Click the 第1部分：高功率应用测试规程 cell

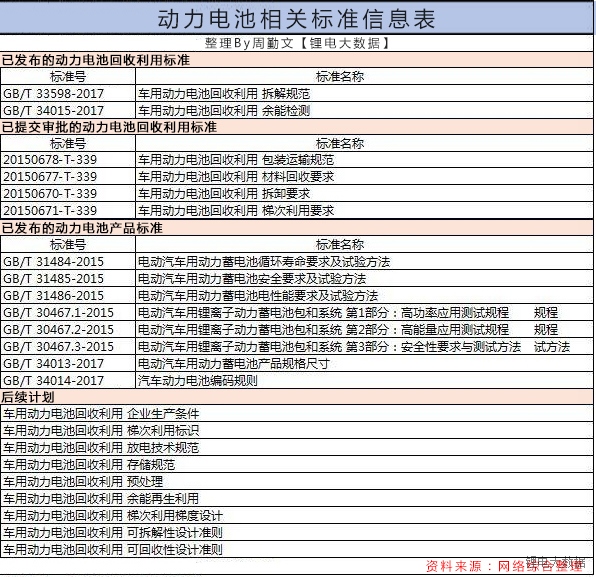[364, 312]
